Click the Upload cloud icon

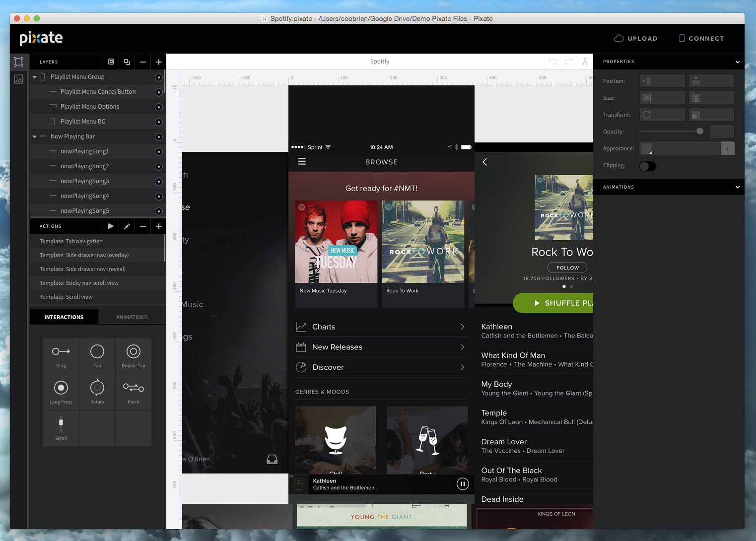tap(619, 38)
